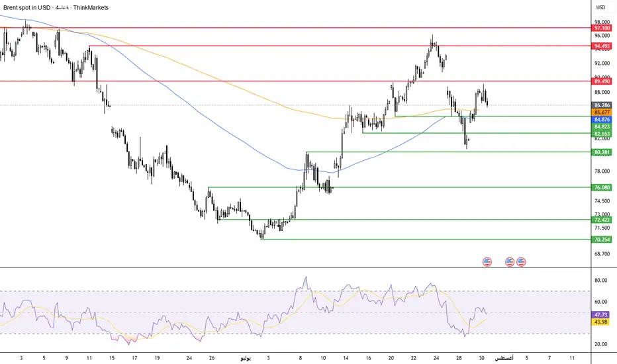Click the ThinkMarkets broker name in title
This screenshot has width=617, height=364.
pyautogui.click(x=90, y=7)
